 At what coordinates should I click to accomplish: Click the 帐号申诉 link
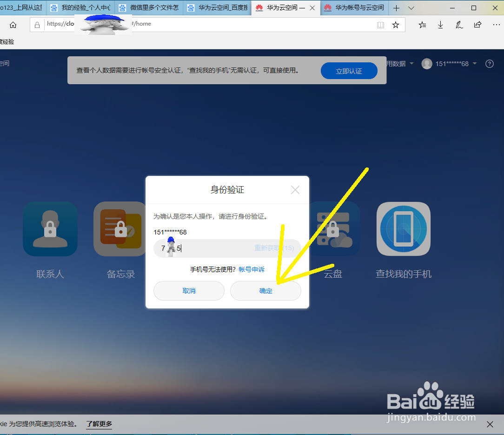coord(252,269)
